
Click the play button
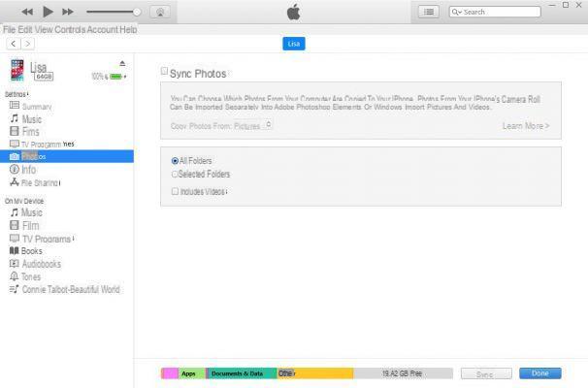click(48, 12)
